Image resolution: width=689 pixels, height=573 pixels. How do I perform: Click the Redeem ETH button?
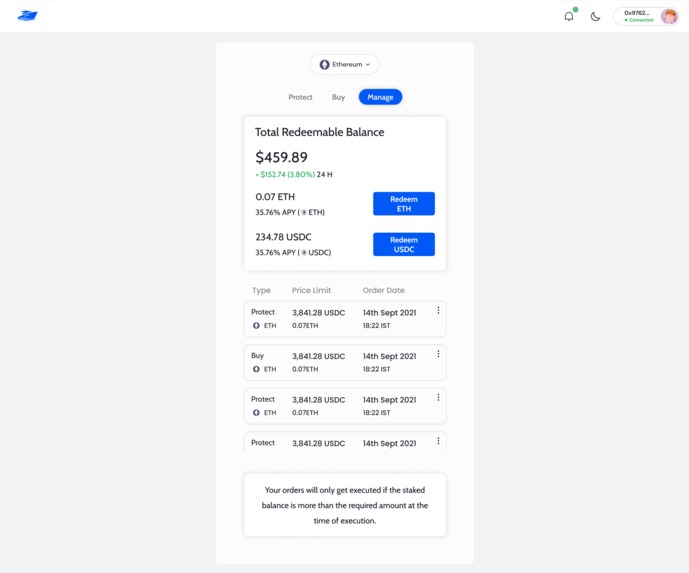click(x=404, y=204)
